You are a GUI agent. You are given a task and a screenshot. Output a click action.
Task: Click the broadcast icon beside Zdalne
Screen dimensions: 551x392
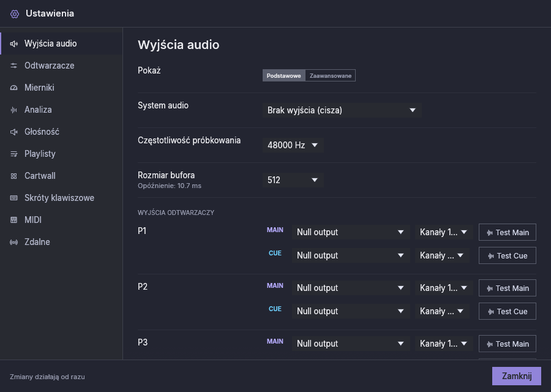[13, 242]
